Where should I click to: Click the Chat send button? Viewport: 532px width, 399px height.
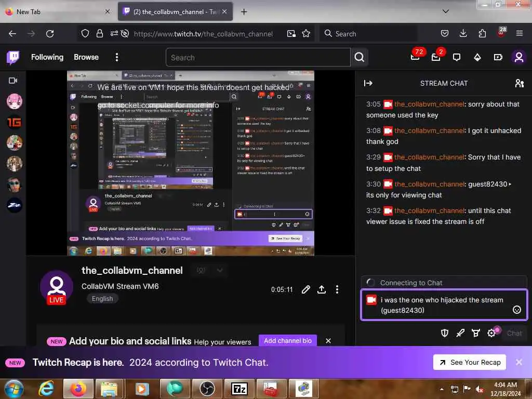pos(514,333)
